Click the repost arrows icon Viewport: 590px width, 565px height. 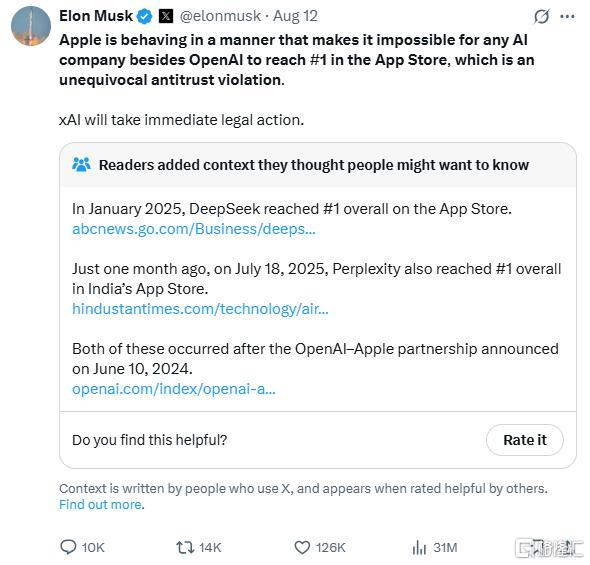point(185,547)
